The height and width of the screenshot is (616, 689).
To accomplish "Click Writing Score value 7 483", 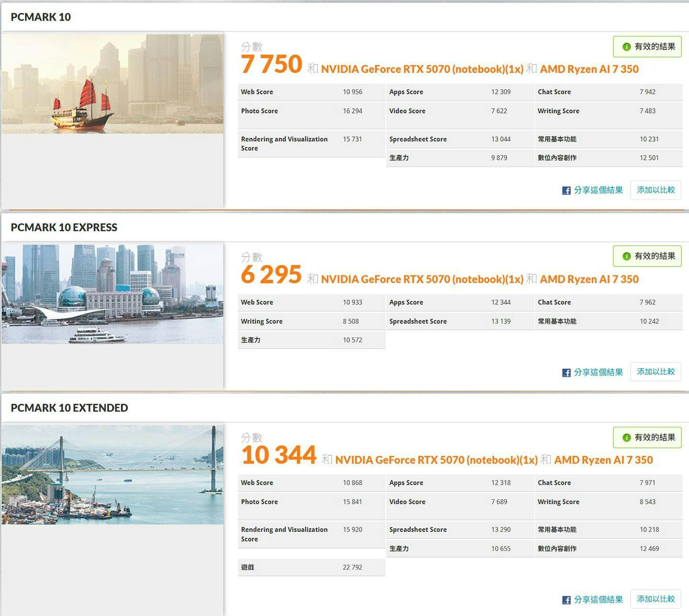I will tap(647, 111).
